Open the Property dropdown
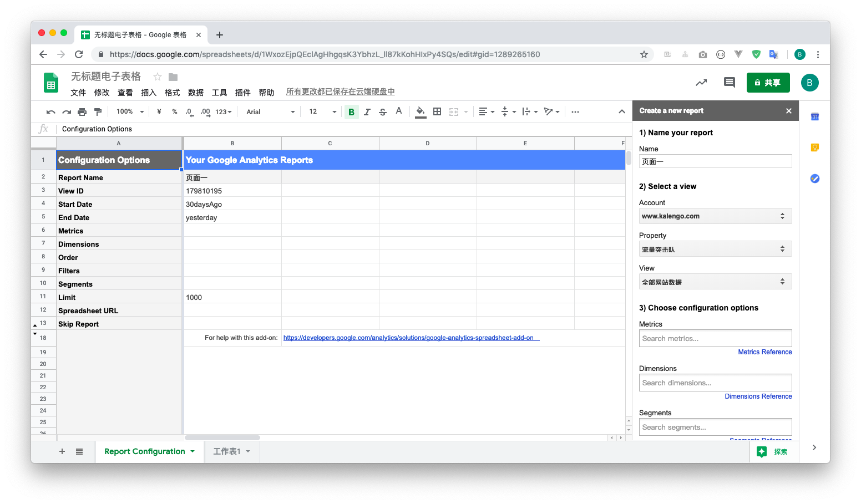The width and height of the screenshot is (861, 504). tap(715, 249)
